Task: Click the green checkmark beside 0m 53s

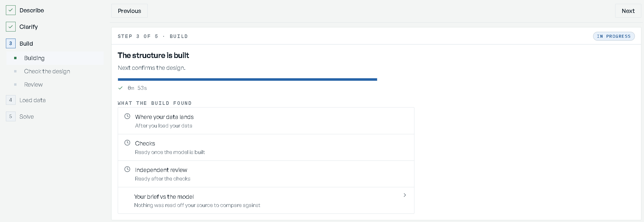Action: click(120, 88)
